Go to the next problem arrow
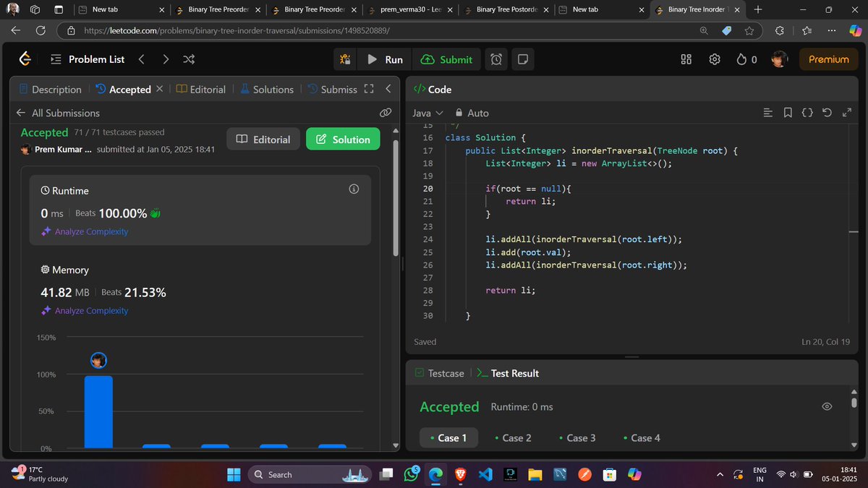The image size is (868, 488). (166, 59)
